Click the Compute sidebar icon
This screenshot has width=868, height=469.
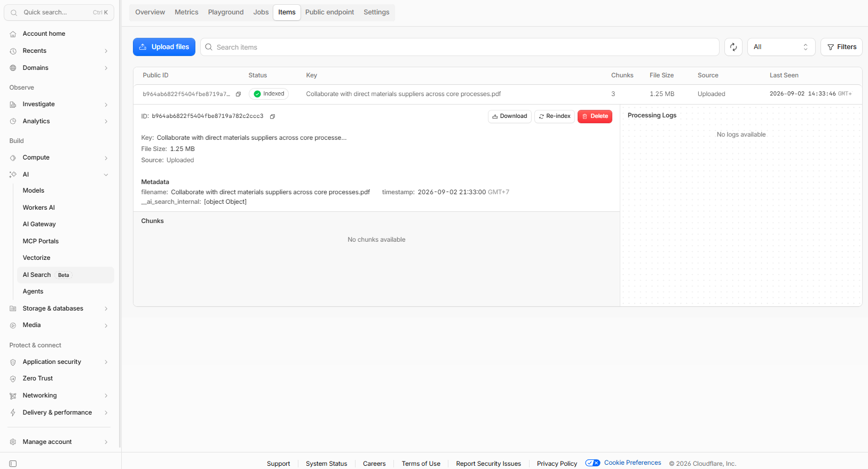[13, 158]
